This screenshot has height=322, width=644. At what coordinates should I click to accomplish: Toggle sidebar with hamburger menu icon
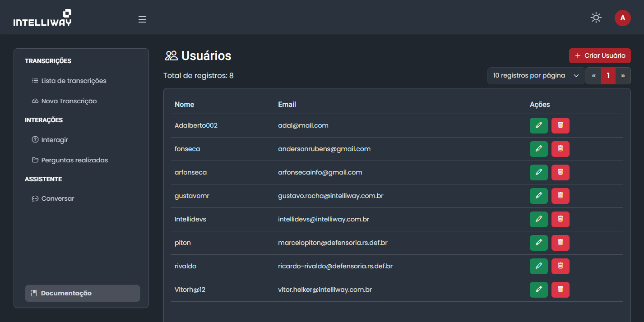point(142,19)
